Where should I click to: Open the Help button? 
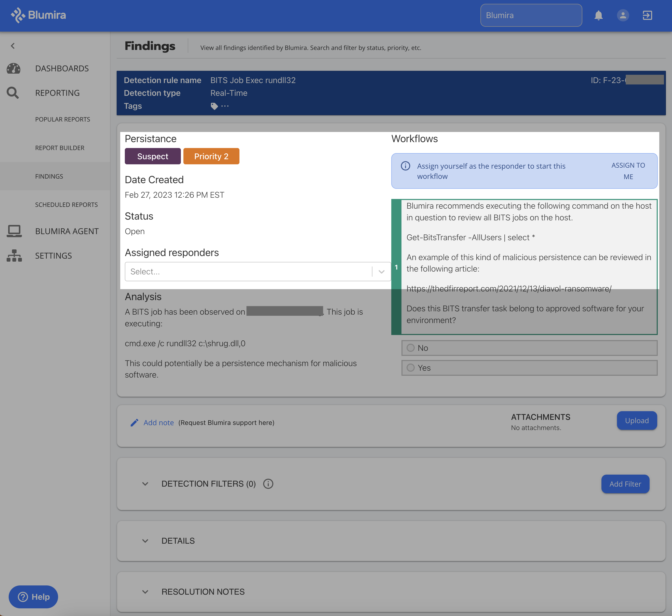33,597
